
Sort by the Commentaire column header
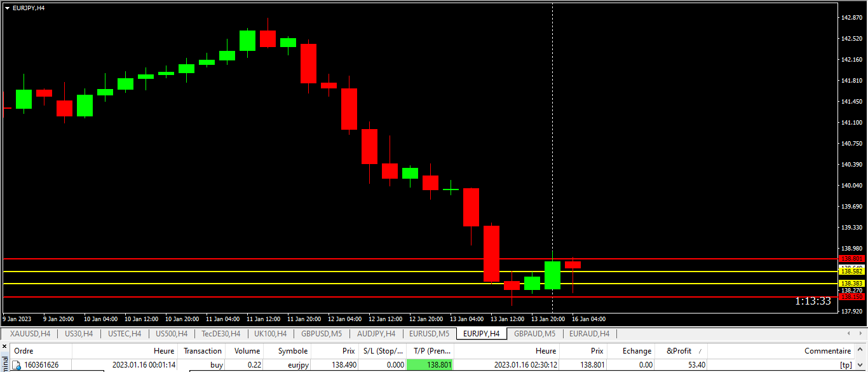pos(827,351)
